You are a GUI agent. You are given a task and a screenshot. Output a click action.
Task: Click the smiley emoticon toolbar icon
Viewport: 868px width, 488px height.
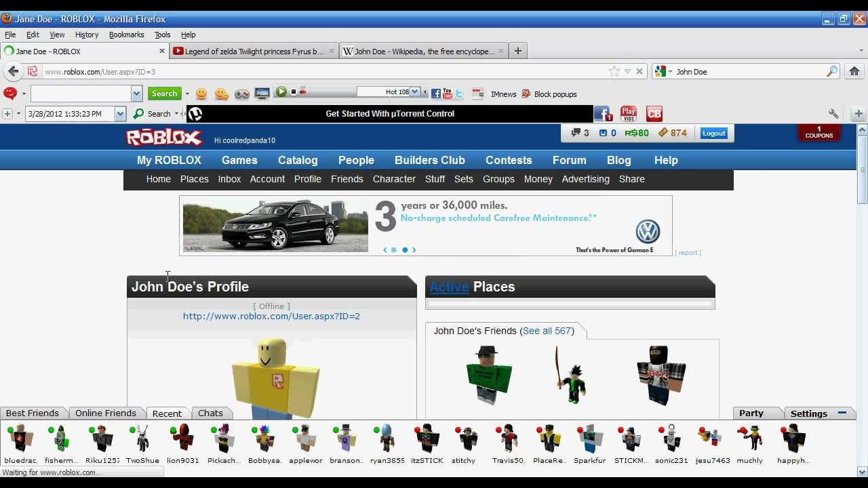(x=201, y=94)
